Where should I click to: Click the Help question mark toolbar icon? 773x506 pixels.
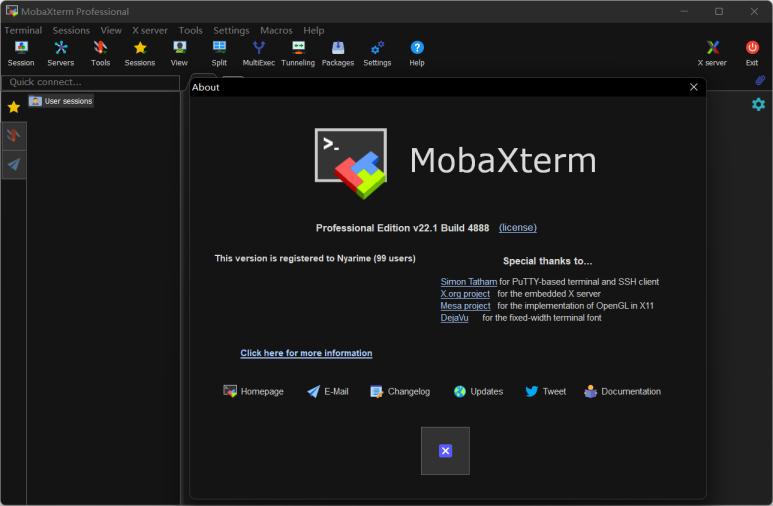417,53
